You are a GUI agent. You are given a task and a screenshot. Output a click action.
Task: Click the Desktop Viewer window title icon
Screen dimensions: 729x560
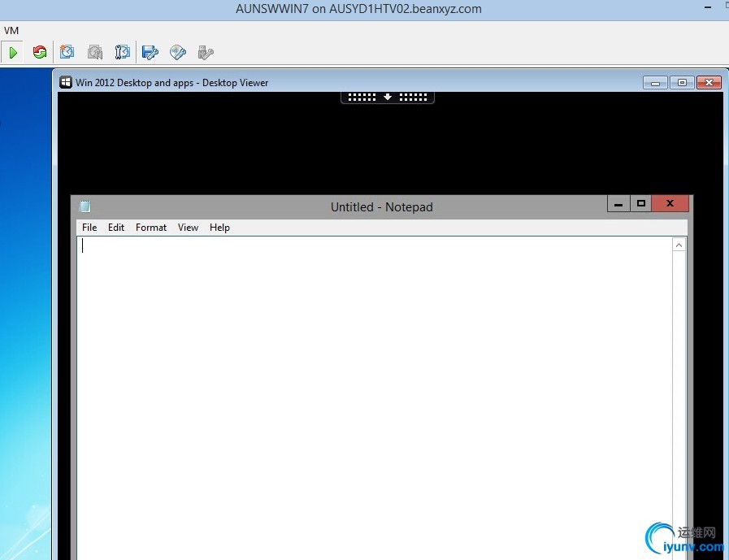[66, 82]
